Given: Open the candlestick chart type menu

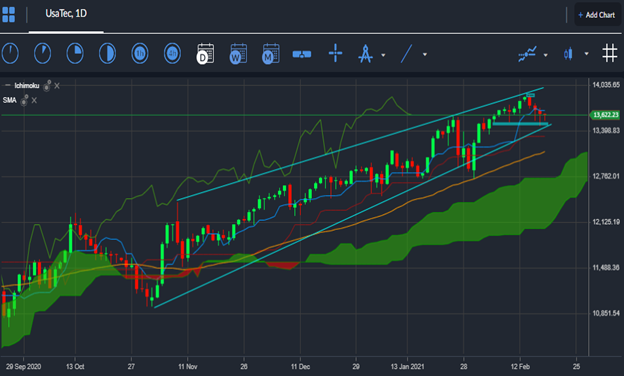Looking at the screenshot, I should [568, 53].
